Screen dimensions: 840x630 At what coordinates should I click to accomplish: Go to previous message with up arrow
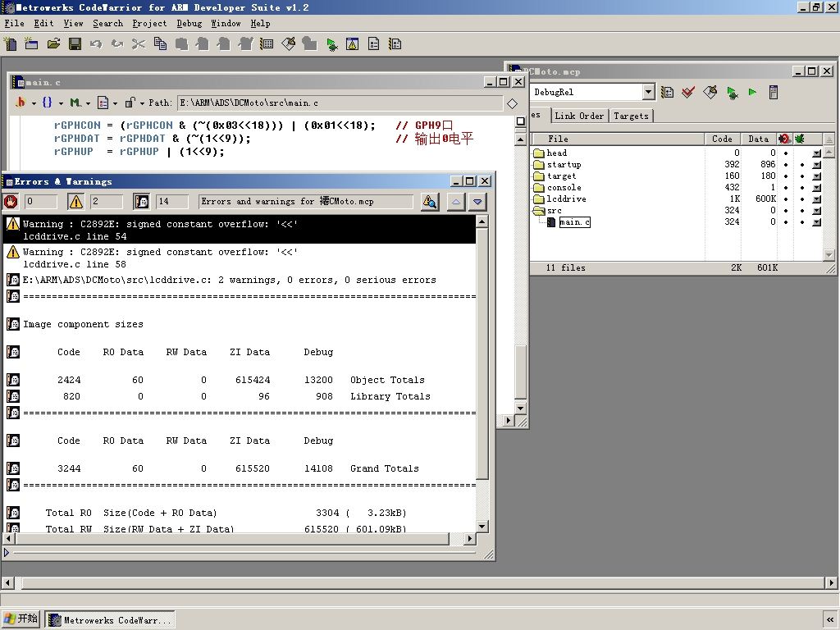pos(456,202)
